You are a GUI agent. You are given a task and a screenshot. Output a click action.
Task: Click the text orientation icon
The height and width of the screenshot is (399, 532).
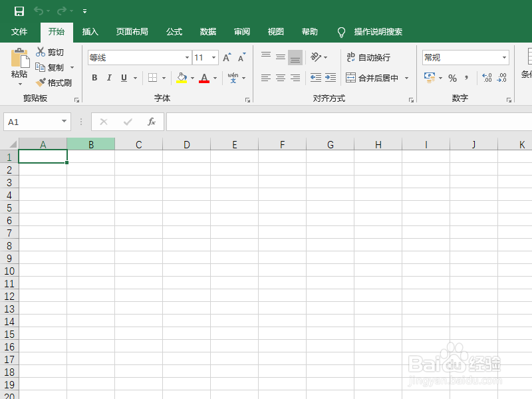(316, 57)
